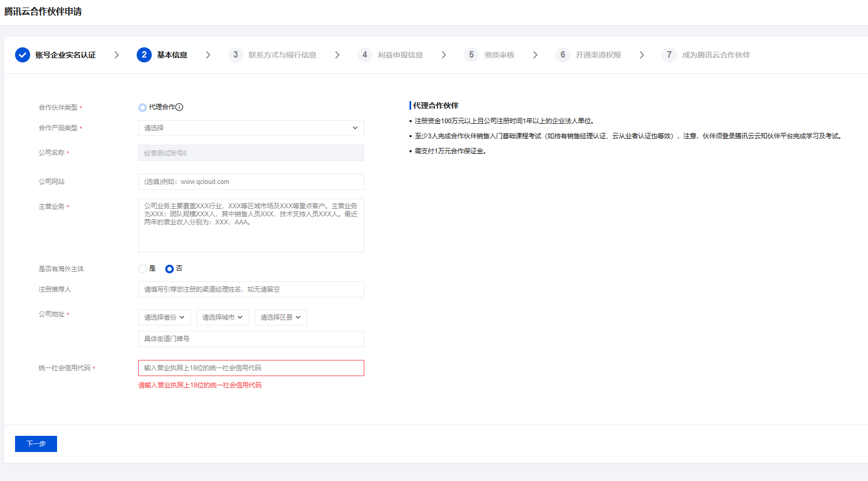Go to 账号企业实名认证 step
The width and height of the screenshot is (868, 481).
tap(66, 55)
